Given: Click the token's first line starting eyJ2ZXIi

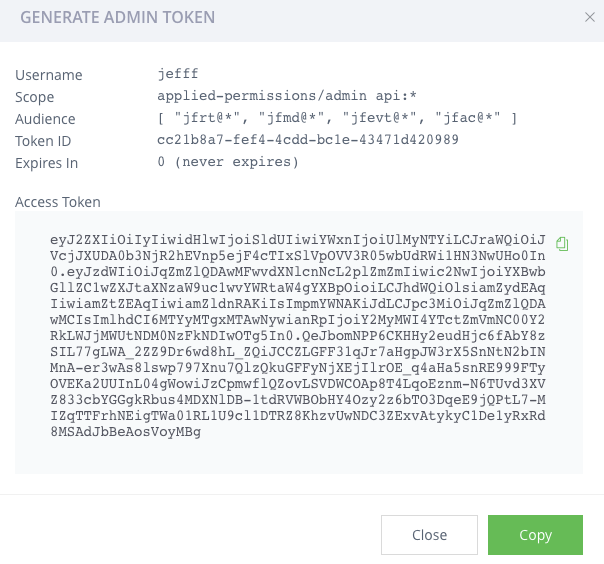Looking at the screenshot, I should pyautogui.click(x=297, y=240).
